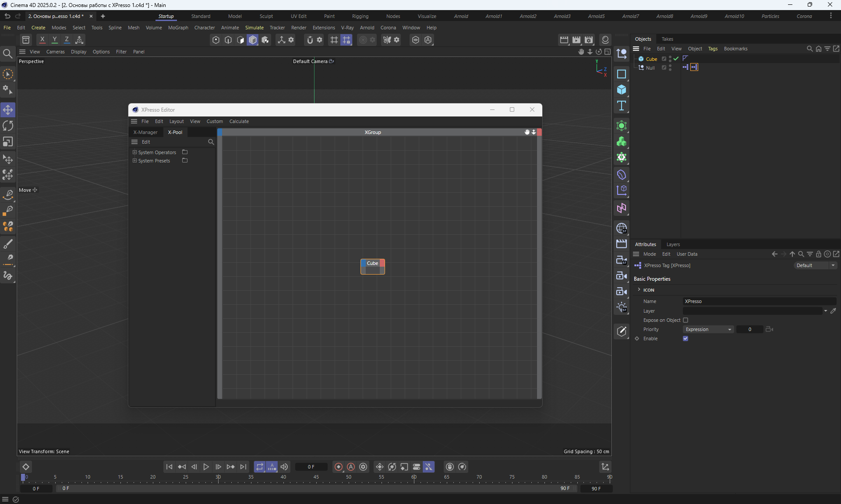Click the Cube primitive icon in right palette
The image size is (841, 504).
point(621,90)
